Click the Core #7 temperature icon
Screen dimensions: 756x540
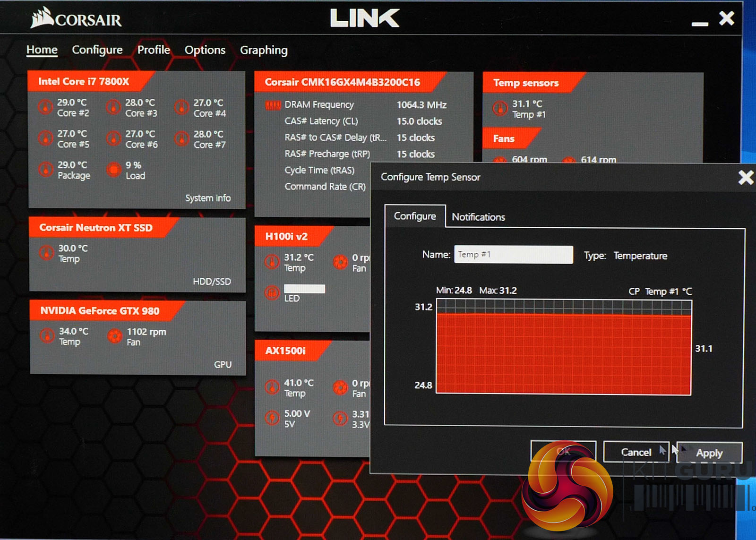pos(181,139)
